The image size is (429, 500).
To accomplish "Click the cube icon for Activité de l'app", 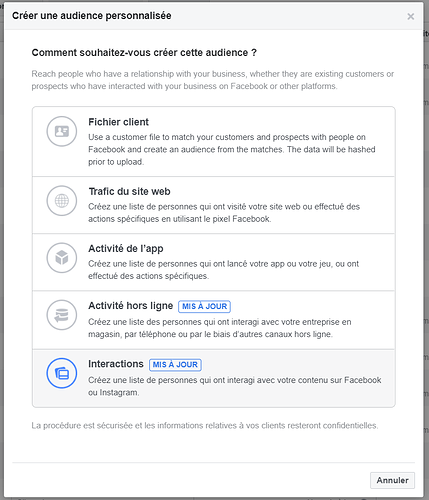I will pos(62,258).
